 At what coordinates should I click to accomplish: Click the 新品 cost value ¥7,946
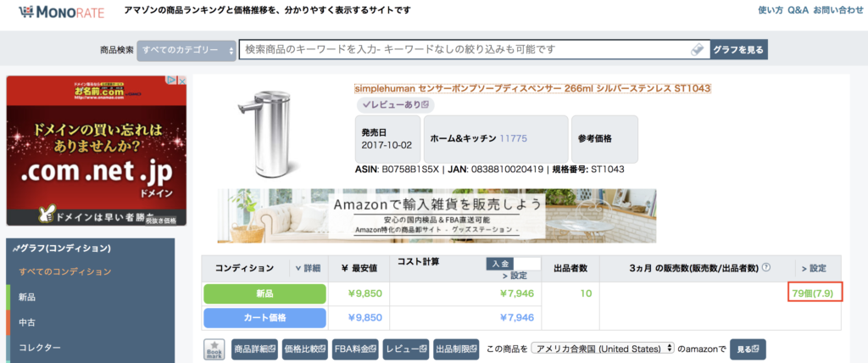517,293
